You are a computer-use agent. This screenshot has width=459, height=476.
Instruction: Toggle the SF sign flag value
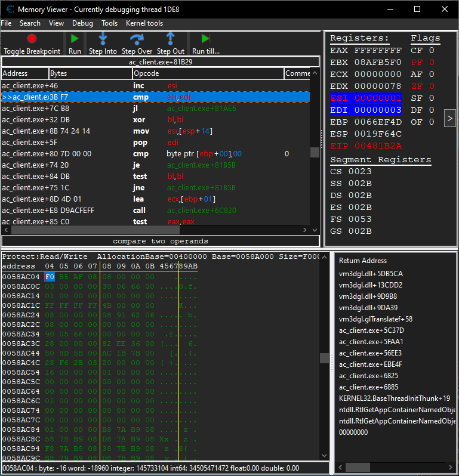[x=431, y=98]
